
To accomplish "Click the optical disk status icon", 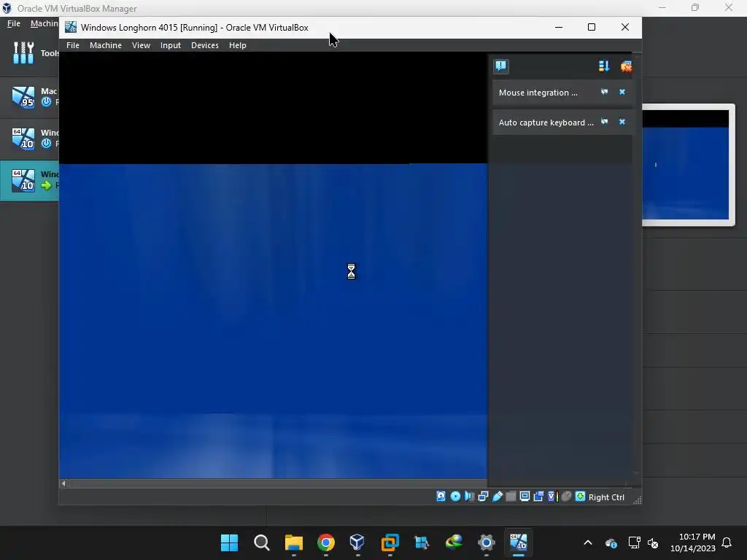I will point(455,497).
